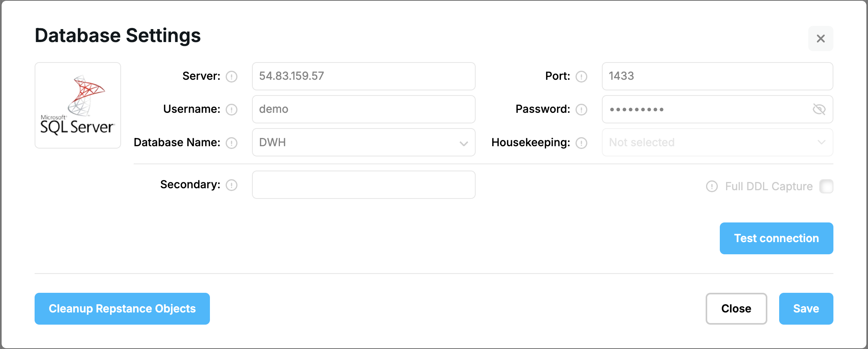Click the Close button

click(x=736, y=309)
